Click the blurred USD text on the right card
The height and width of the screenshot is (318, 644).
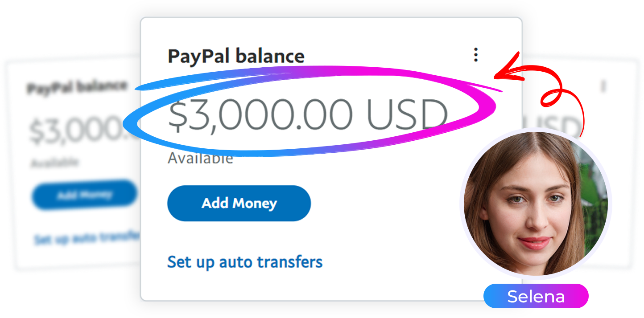(x=551, y=126)
